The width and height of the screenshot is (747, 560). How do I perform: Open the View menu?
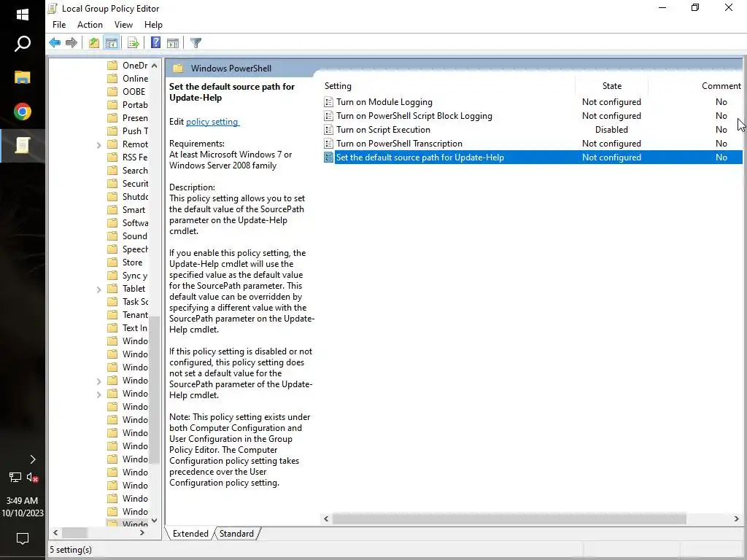[123, 25]
